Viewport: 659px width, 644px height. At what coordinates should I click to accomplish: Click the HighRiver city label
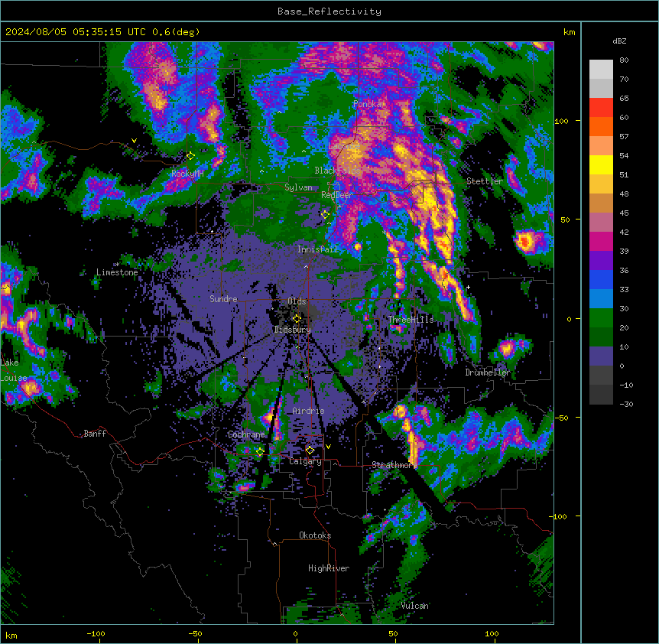coord(329,568)
